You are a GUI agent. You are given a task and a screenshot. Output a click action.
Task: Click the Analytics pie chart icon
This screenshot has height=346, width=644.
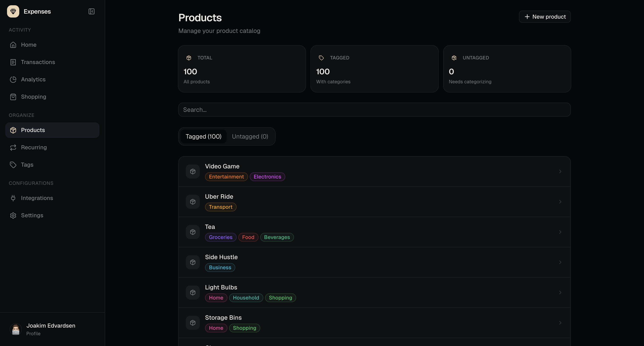pos(13,79)
